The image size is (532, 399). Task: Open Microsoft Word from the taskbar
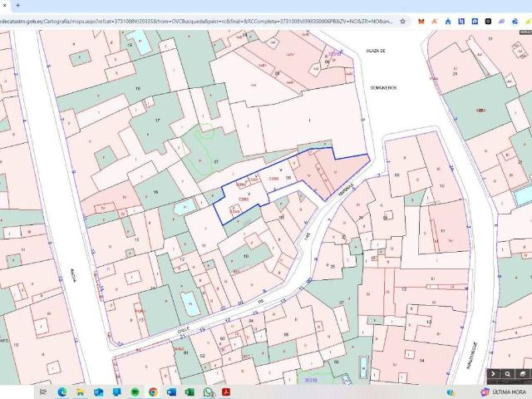pos(171,392)
